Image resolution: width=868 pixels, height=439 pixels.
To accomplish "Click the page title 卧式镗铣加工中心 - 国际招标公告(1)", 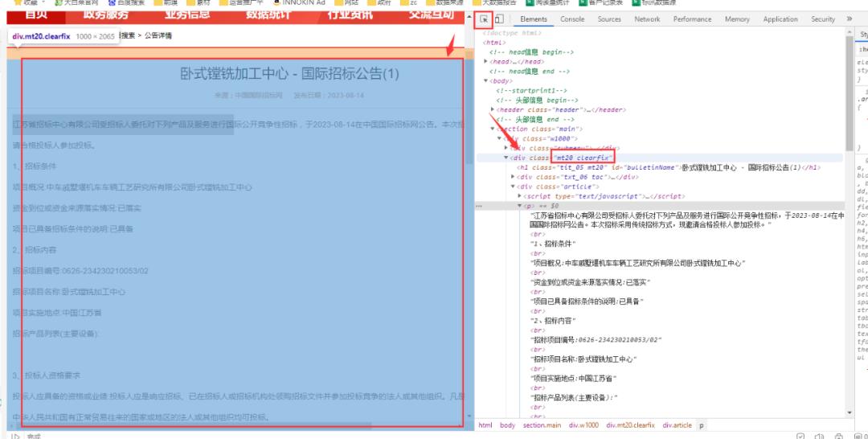I will coord(289,74).
